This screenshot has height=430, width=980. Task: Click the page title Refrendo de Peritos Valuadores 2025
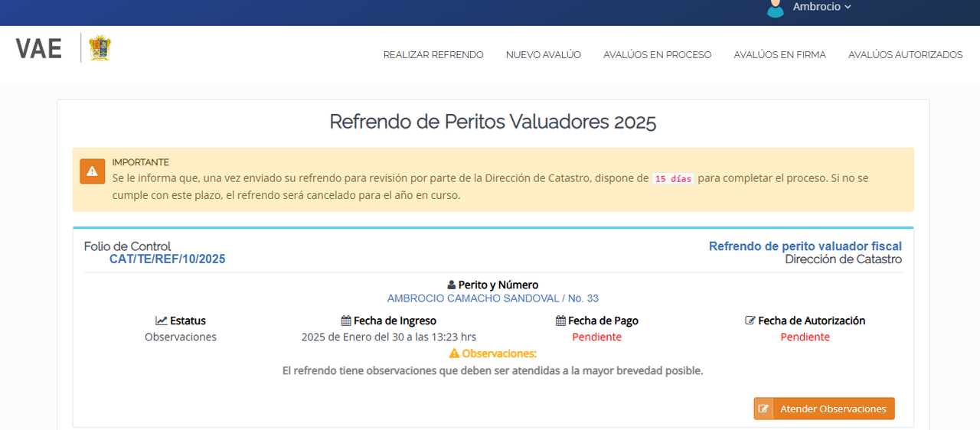pyautogui.click(x=493, y=122)
